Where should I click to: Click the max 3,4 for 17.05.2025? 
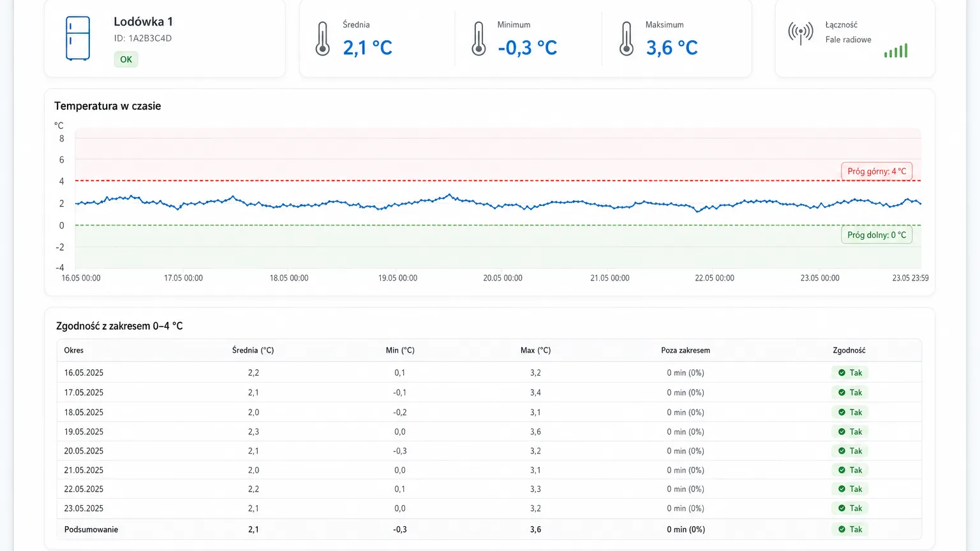point(535,392)
